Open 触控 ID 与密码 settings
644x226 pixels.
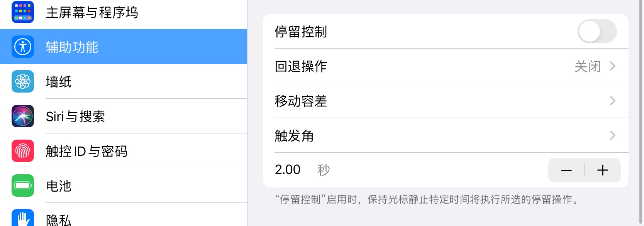tap(86, 151)
